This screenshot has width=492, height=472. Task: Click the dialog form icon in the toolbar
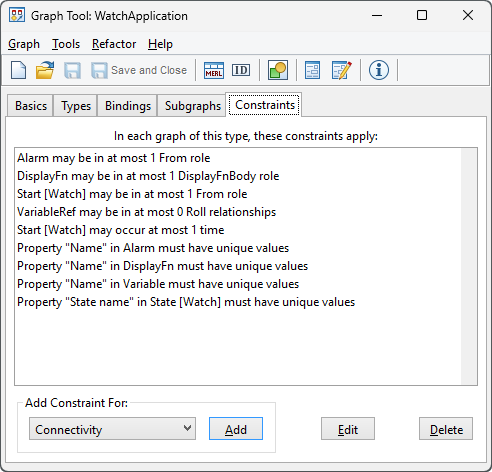point(312,70)
